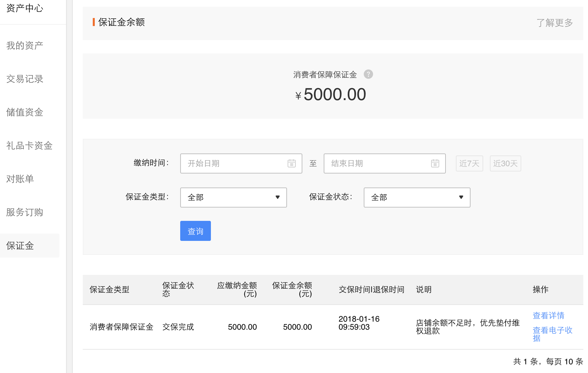
Task: Select the 近30天 quick filter
Action: 505,163
